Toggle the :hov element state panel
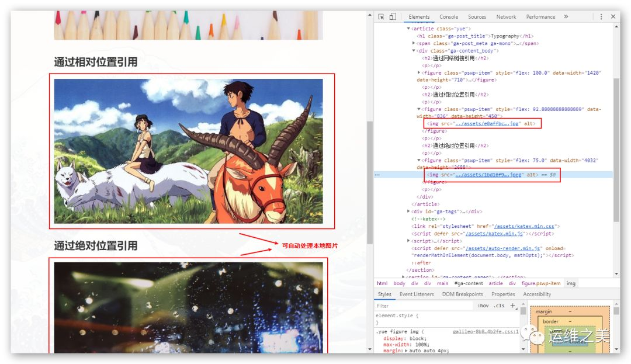The image size is (631, 364). [x=483, y=306]
